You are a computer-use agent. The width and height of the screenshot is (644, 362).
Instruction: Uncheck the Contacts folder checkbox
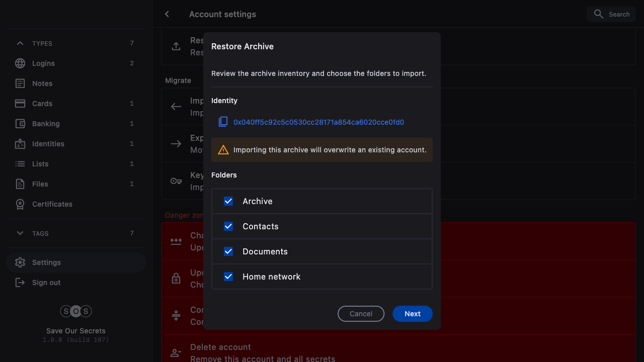coord(228,226)
